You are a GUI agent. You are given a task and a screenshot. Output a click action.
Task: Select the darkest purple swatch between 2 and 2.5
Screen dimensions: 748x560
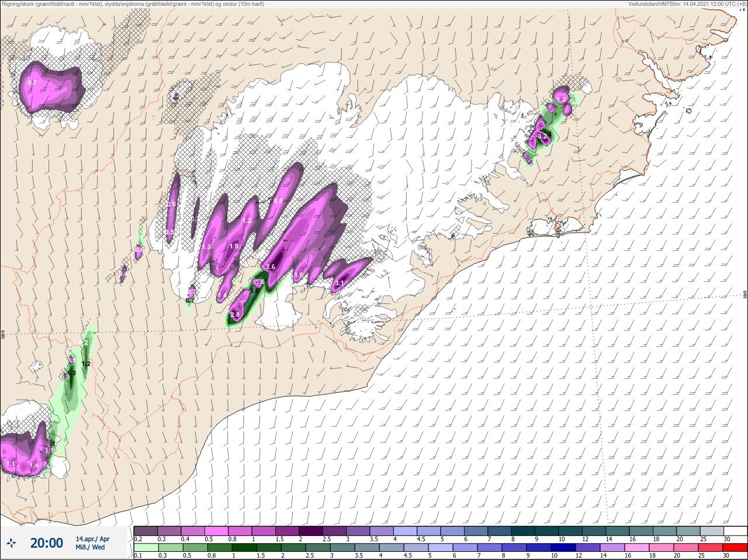(x=312, y=531)
